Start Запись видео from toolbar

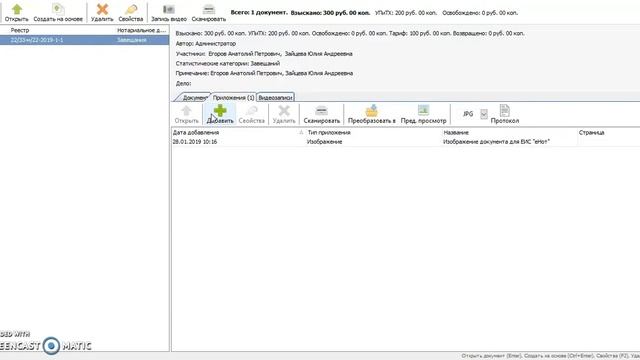coord(169,13)
